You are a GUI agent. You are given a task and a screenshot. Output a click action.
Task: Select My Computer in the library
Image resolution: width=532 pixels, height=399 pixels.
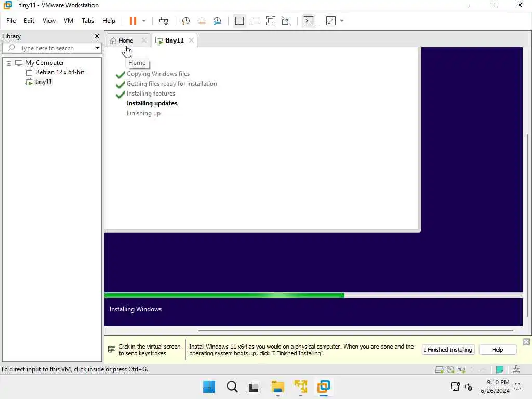pyautogui.click(x=45, y=63)
